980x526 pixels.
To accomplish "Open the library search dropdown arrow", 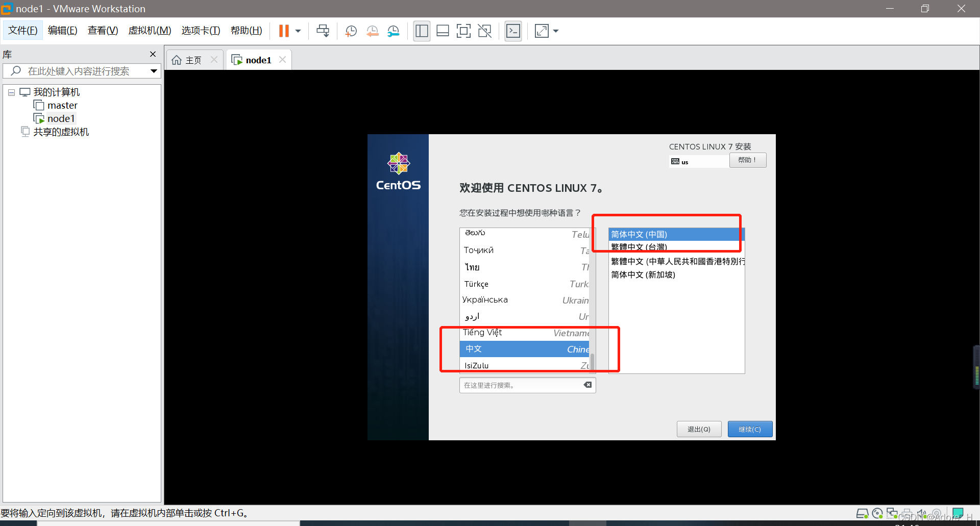I will tap(154, 71).
